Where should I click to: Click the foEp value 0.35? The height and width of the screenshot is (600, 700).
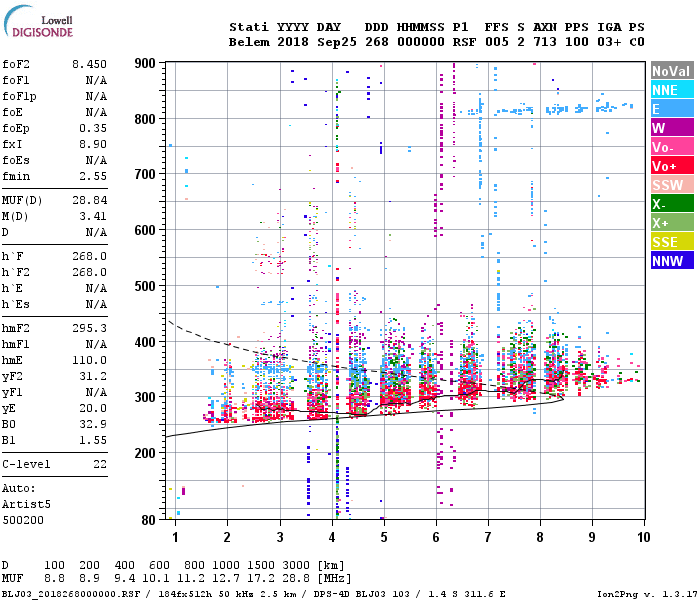93,129
